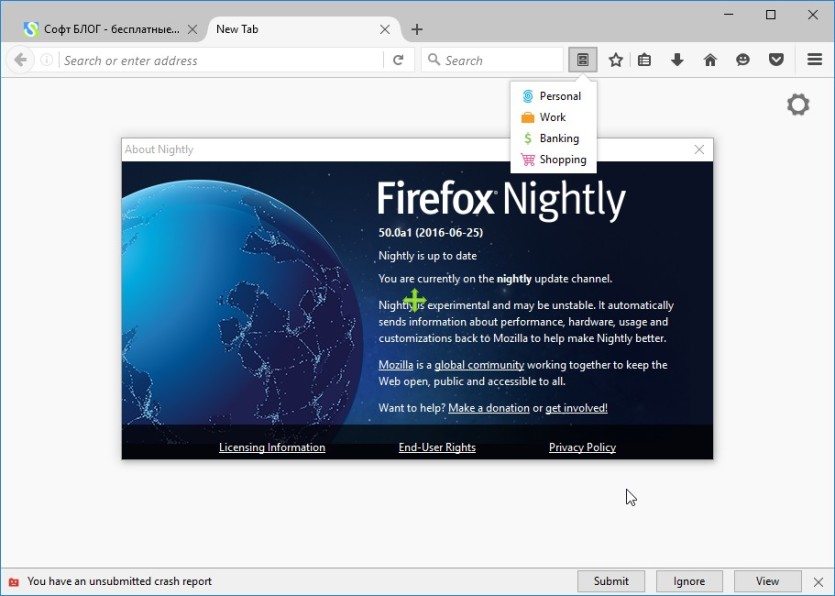Open the get involved link
Screen dimensions: 835x596
tap(576, 408)
